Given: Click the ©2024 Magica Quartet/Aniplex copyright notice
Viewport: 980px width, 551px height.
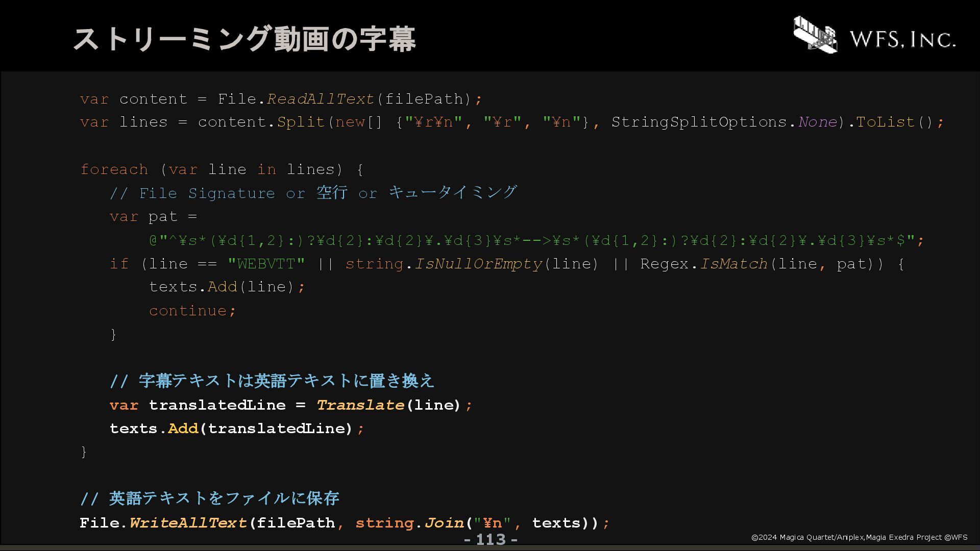Looking at the screenshot, I should [859, 537].
